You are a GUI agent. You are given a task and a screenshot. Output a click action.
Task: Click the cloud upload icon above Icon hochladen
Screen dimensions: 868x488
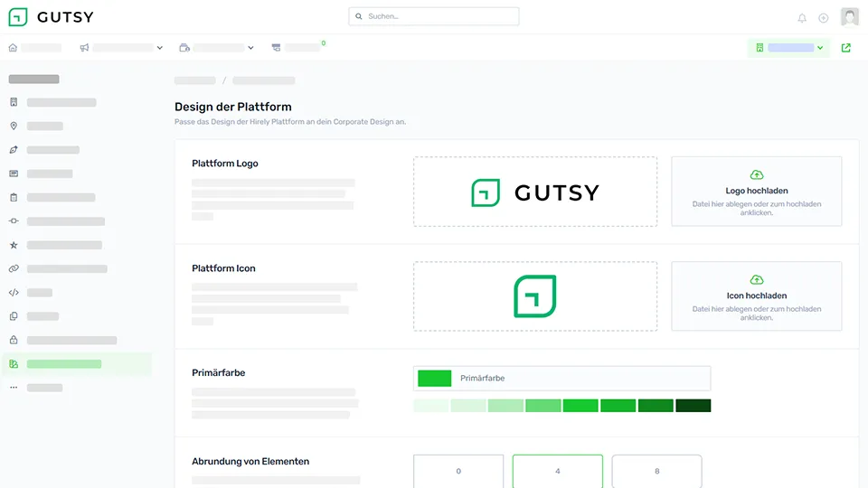757,279
